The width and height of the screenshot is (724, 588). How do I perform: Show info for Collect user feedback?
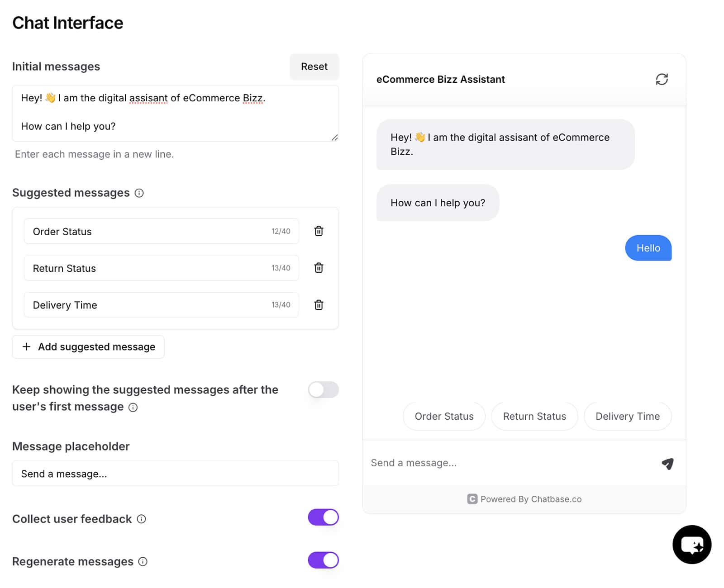tap(141, 519)
